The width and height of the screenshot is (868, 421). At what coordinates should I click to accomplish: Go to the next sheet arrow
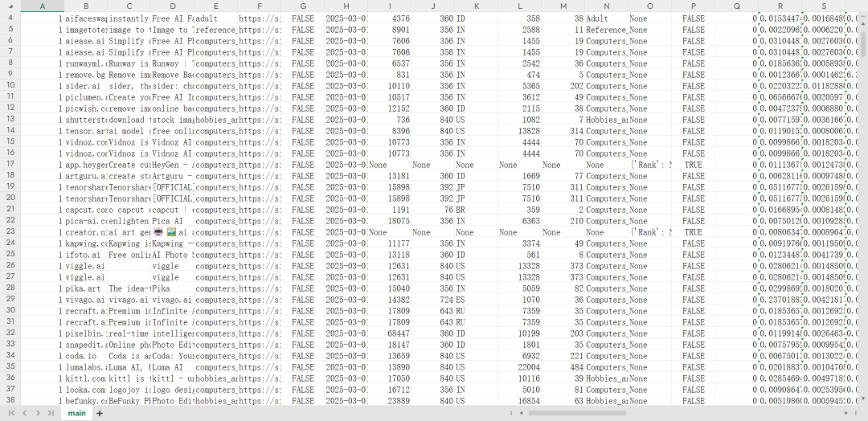pos(38,413)
